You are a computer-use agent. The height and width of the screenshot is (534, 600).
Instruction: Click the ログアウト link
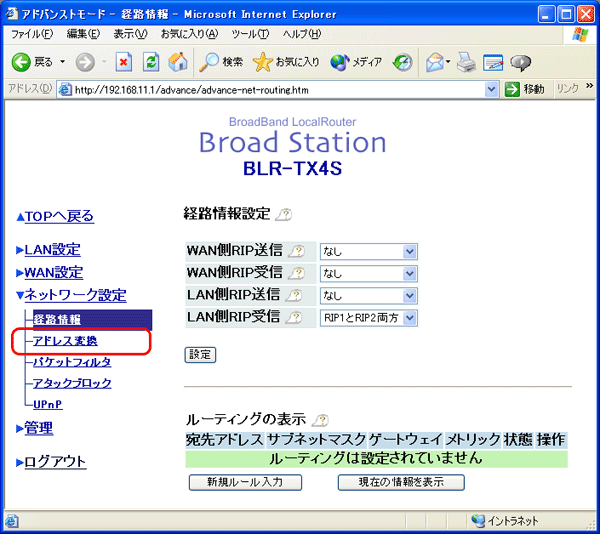[55, 461]
